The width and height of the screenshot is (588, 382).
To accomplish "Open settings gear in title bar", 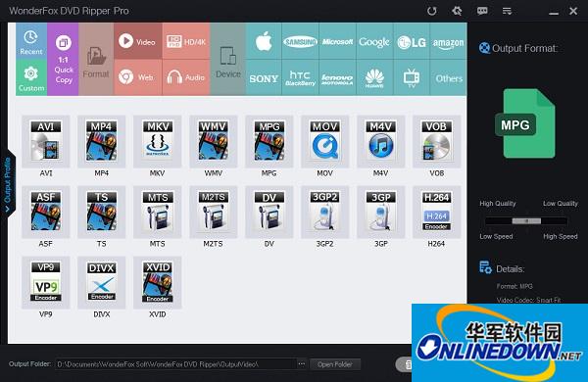I will click(x=457, y=11).
